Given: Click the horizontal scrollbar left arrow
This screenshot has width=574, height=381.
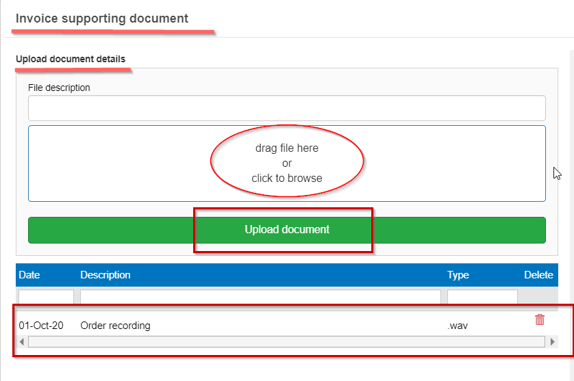Looking at the screenshot, I should (22, 342).
